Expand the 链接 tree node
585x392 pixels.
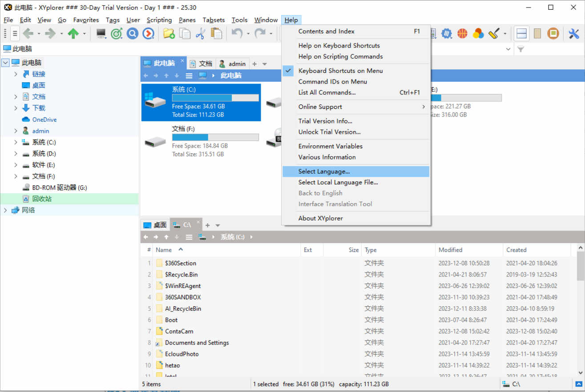pyautogui.click(x=16, y=74)
